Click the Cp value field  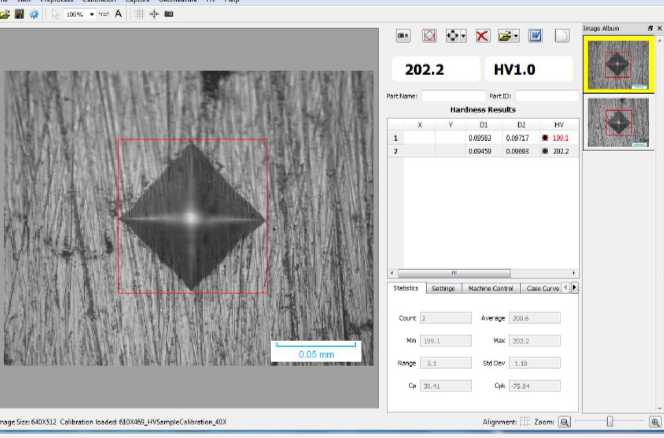pos(445,386)
